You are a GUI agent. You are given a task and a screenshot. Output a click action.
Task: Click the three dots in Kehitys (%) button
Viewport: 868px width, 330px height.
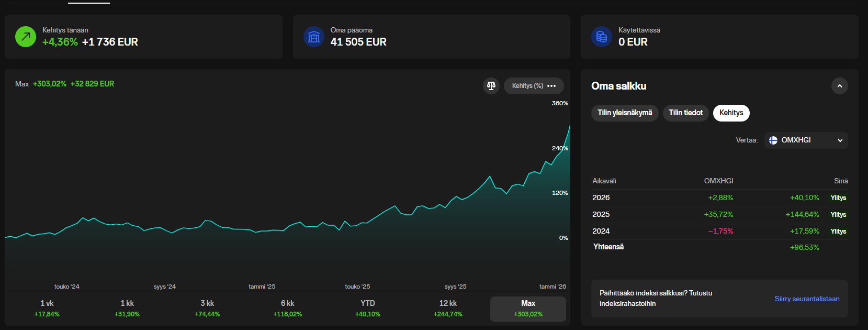click(551, 86)
